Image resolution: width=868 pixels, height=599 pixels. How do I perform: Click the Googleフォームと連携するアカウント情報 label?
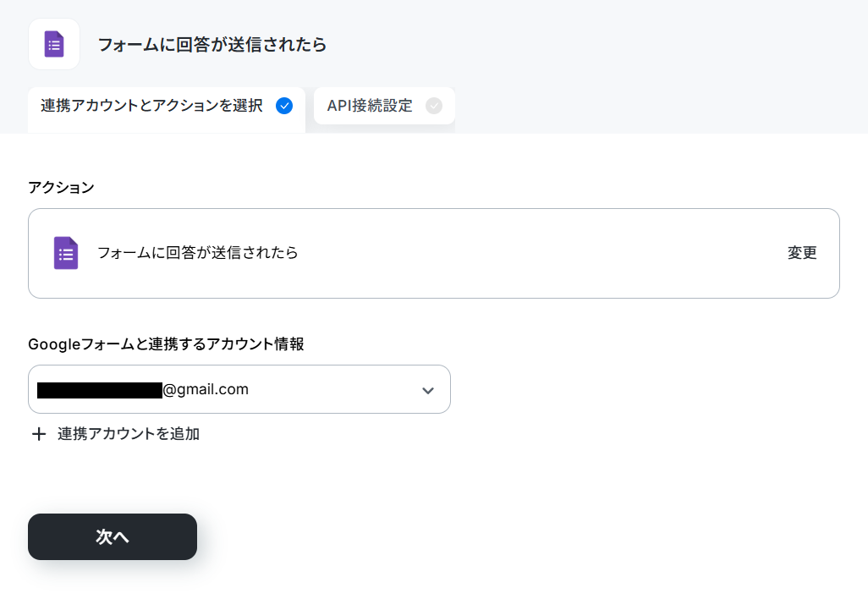166,344
